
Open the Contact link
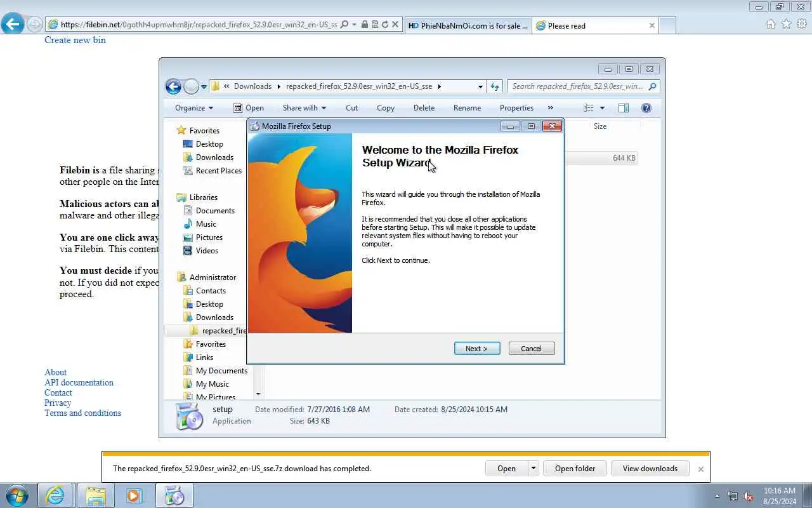click(x=58, y=392)
